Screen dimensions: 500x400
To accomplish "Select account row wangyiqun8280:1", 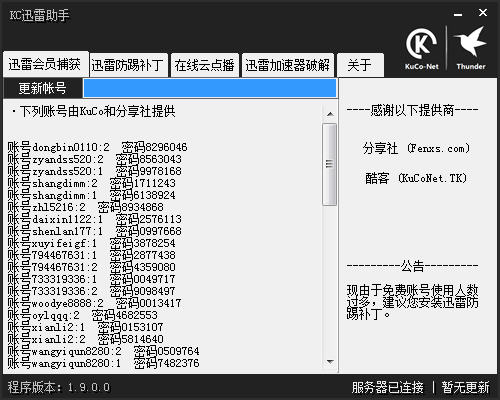I will click(104, 363).
